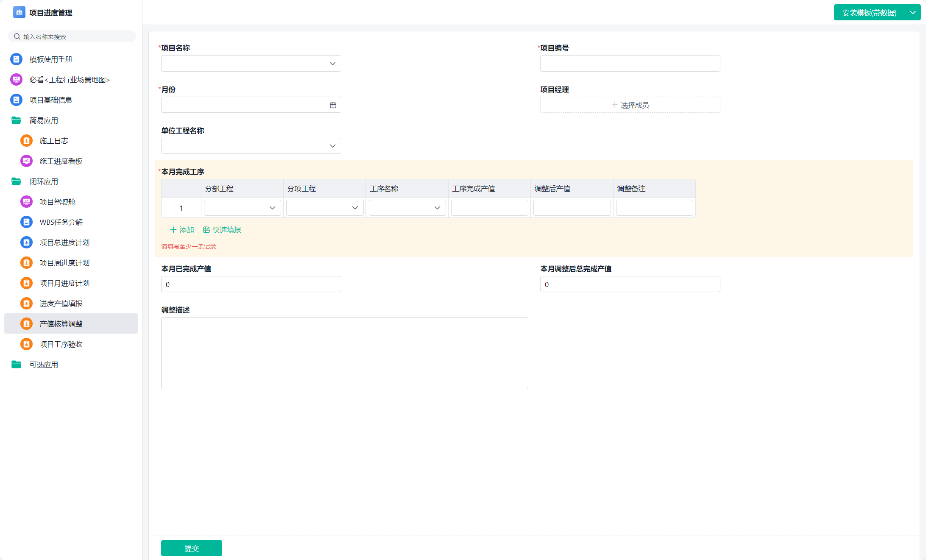
Task: Click the 施工日志 orange icon
Action: pos(26,141)
